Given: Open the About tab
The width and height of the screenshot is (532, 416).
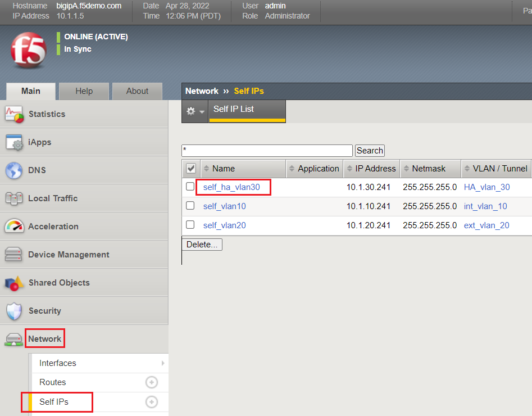Looking at the screenshot, I should [x=138, y=91].
